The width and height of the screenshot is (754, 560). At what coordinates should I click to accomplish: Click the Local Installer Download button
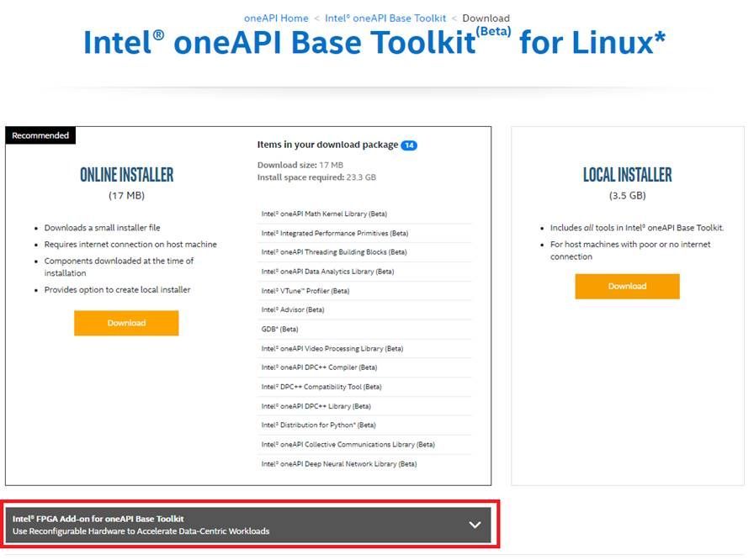point(627,286)
